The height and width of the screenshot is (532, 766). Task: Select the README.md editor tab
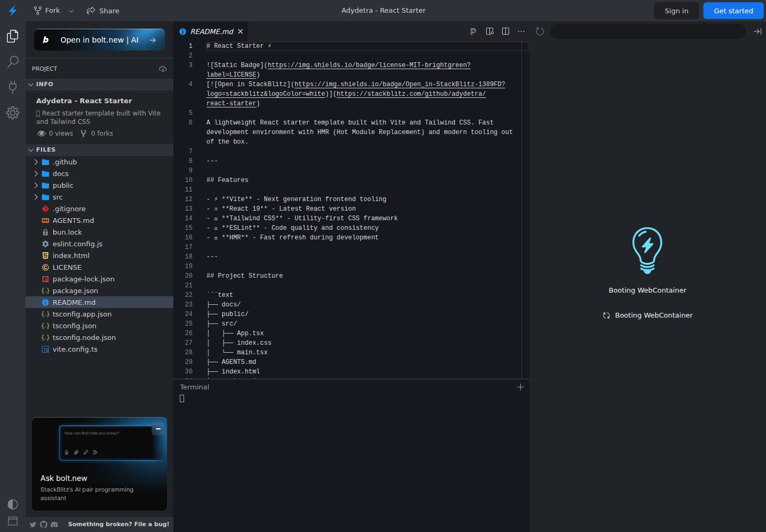(x=211, y=31)
